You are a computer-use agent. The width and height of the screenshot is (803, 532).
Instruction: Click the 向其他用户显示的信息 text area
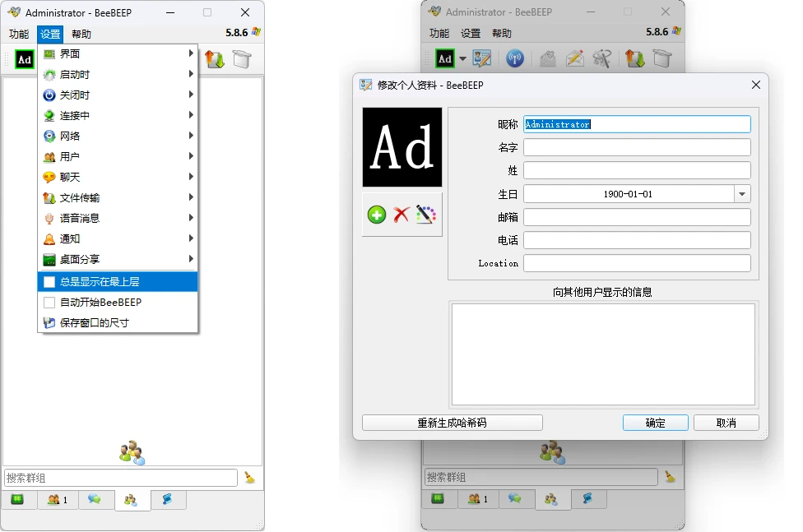pos(603,354)
